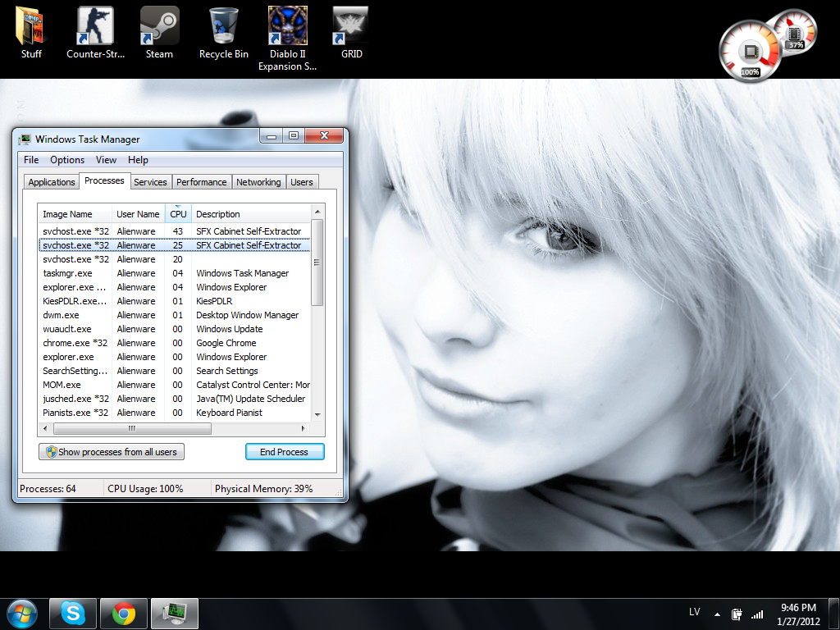Click the horizontal scrollbar right arrow

(304, 428)
